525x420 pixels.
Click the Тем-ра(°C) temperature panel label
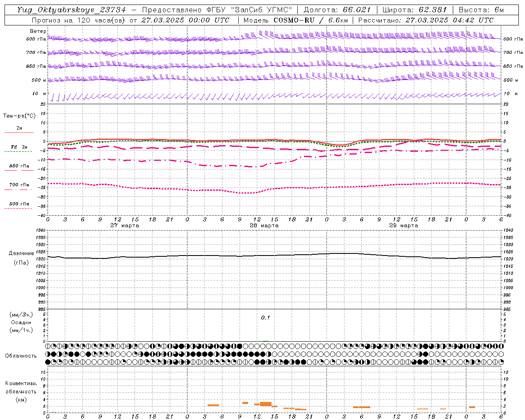click(19, 116)
